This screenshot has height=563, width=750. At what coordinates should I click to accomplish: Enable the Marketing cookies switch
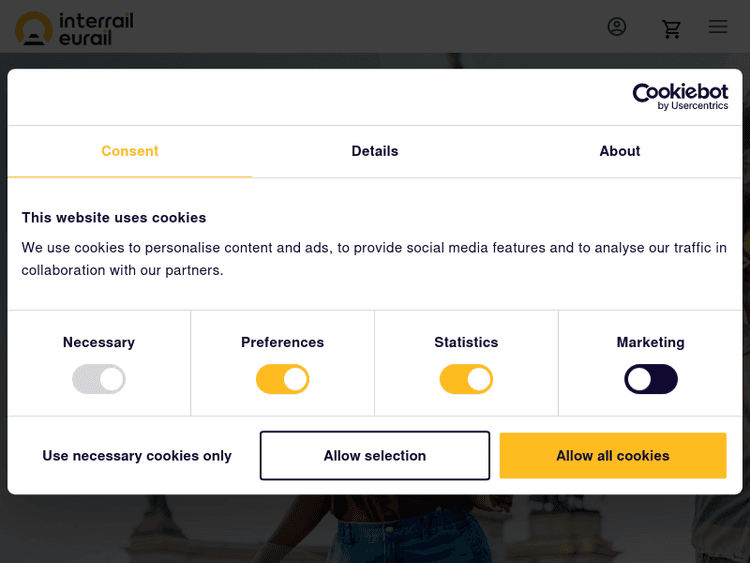click(651, 379)
